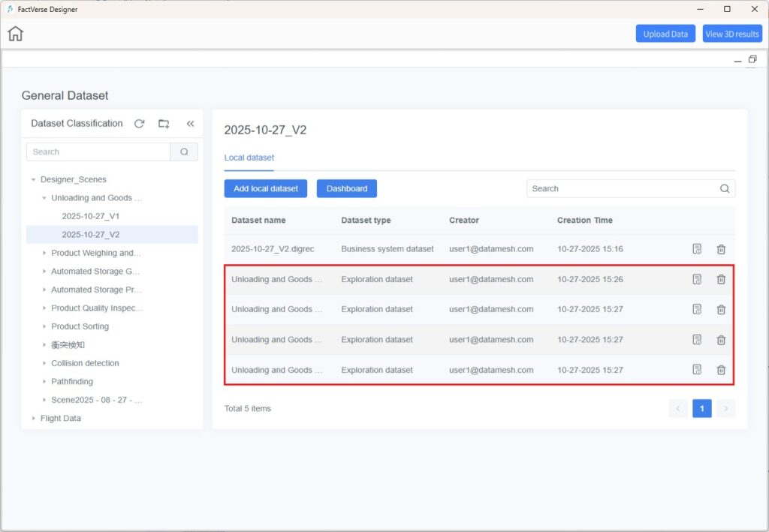Click Add local dataset button
This screenshot has width=769, height=532.
(x=265, y=188)
